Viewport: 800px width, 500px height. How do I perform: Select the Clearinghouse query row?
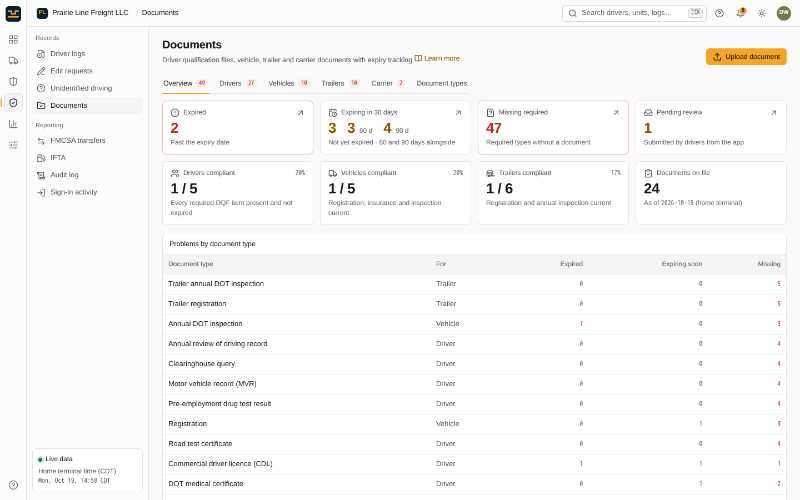click(x=474, y=364)
